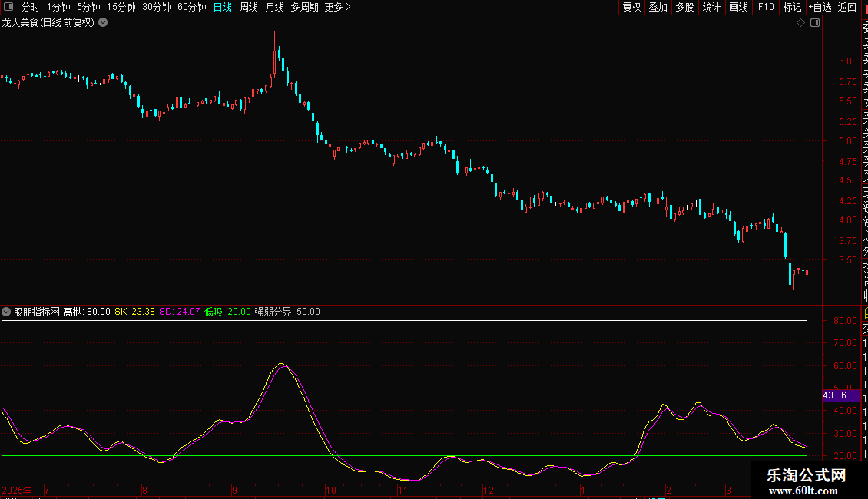The image size is (868, 499).
Task: Expand the 股朋指标网 indicator dropdown
Action: [6, 312]
